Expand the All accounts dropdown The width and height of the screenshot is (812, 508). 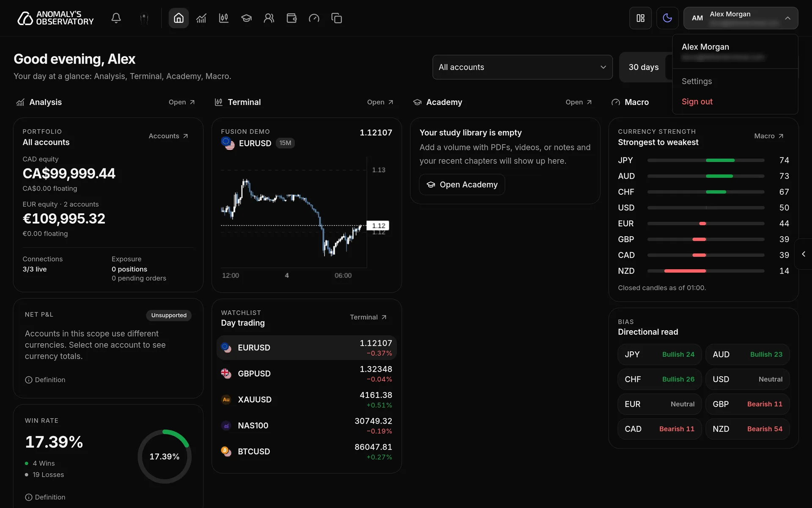tap(522, 67)
